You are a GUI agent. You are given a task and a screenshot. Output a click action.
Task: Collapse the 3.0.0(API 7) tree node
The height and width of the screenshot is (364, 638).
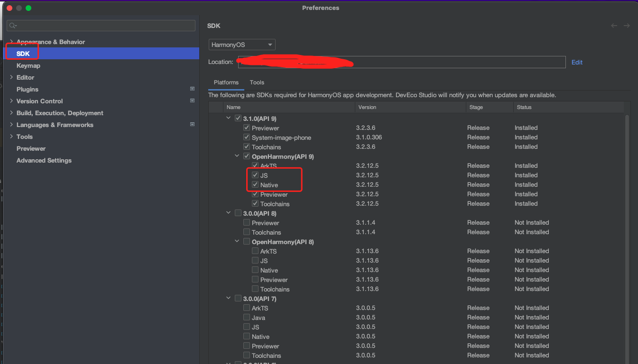(x=229, y=299)
